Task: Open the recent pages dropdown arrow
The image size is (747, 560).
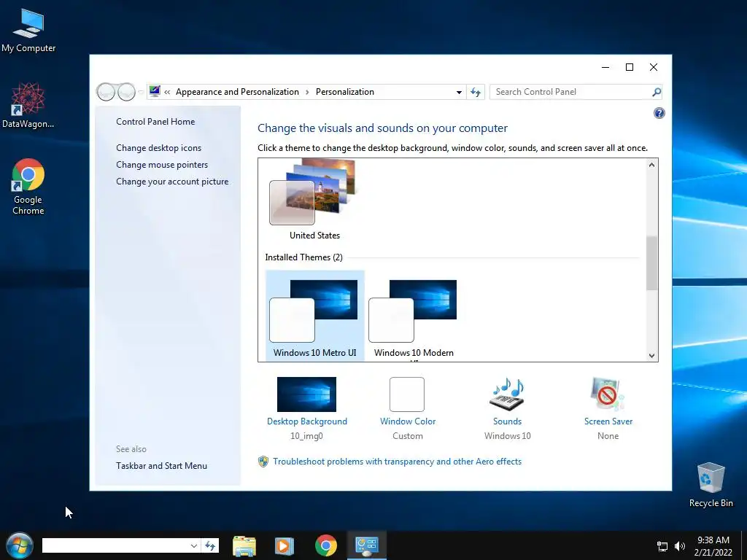Action: click(141, 92)
